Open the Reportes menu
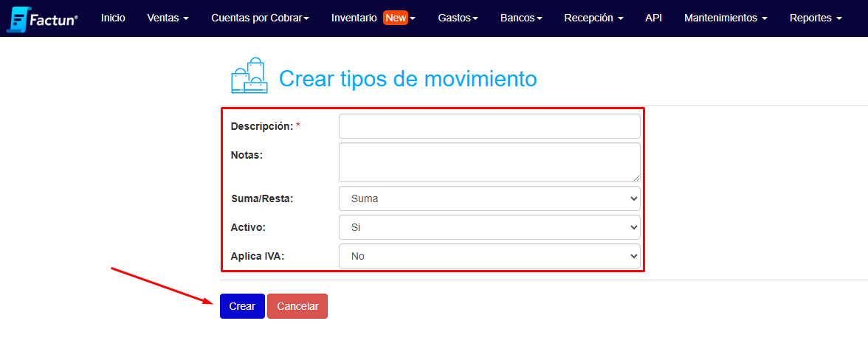 click(816, 18)
